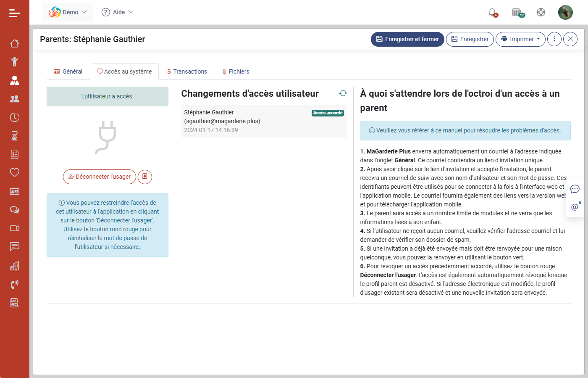
Task: Switch to the Transactions tab
Action: (187, 71)
